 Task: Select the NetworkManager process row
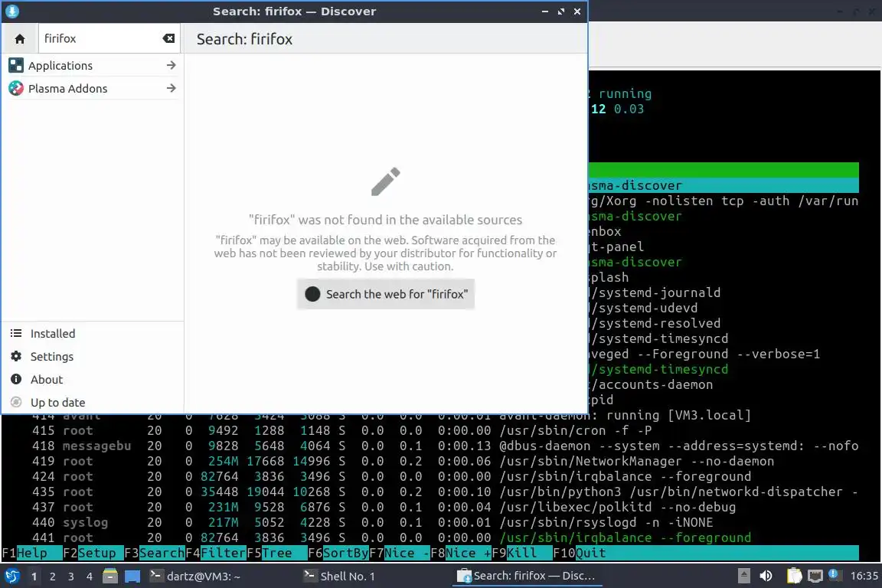[430, 462]
